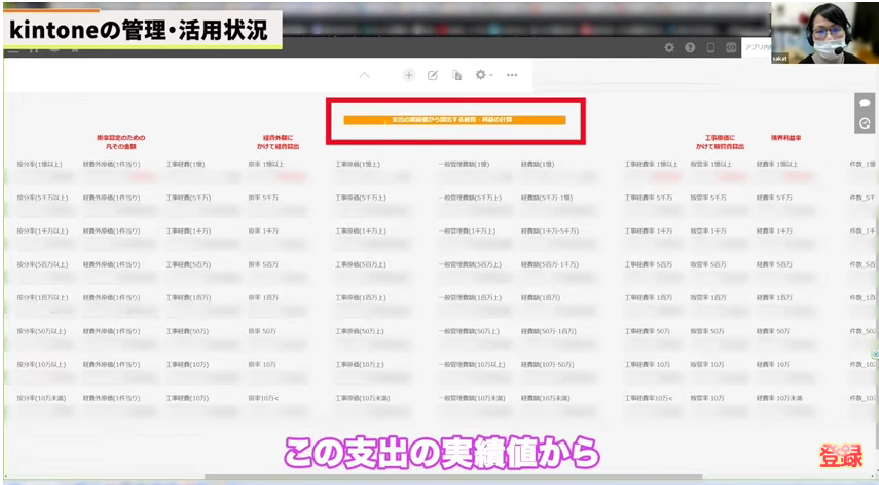Screen dimensions: 879x485
Task: Click the 工事原価(5千万上) field label
Action: click(x=360, y=197)
